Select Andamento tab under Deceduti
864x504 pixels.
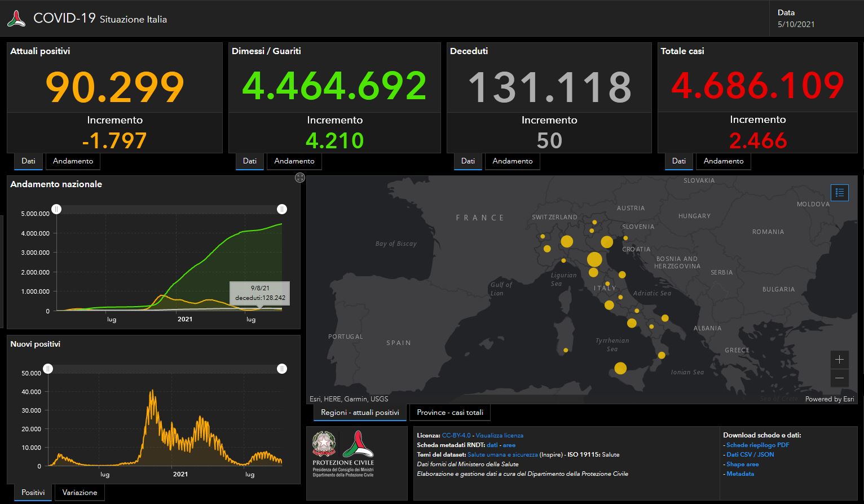(x=512, y=161)
